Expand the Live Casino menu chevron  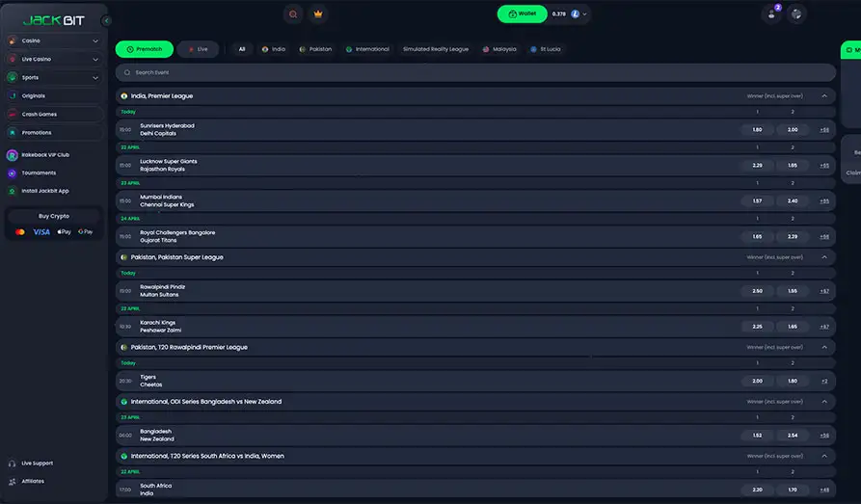[x=95, y=60]
